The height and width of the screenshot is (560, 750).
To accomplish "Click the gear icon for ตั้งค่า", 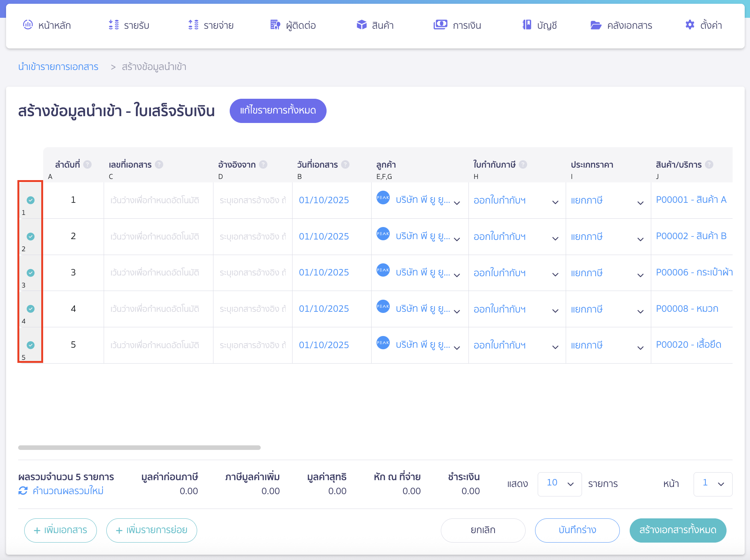I will pyautogui.click(x=689, y=25).
